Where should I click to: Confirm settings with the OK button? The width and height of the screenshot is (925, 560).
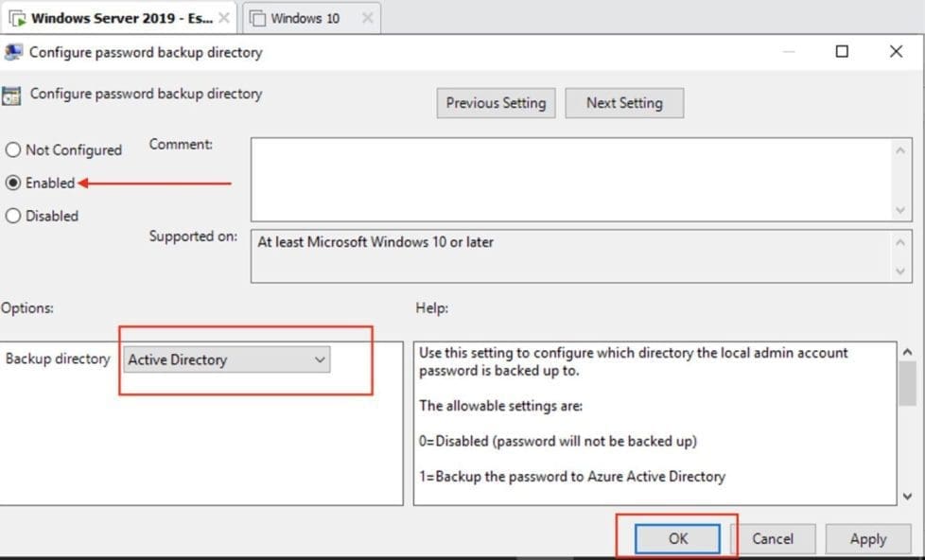[x=677, y=538]
